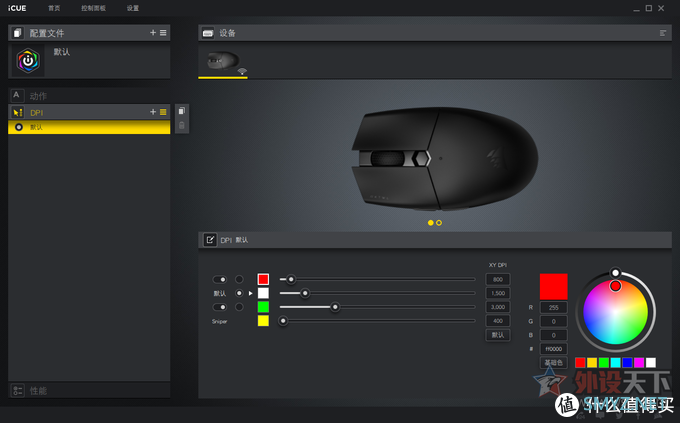Pick the yellow Sniper stage color swatch
The width and height of the screenshot is (680, 423).
pos(263,321)
